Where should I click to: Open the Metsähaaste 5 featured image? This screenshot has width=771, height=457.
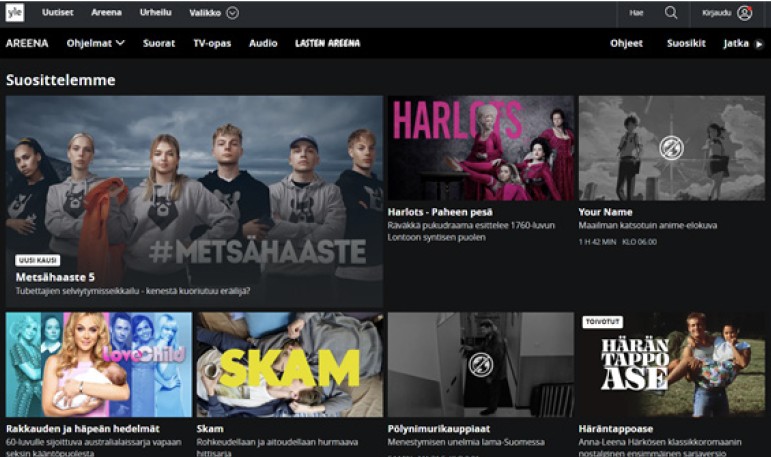pyautogui.click(x=194, y=201)
